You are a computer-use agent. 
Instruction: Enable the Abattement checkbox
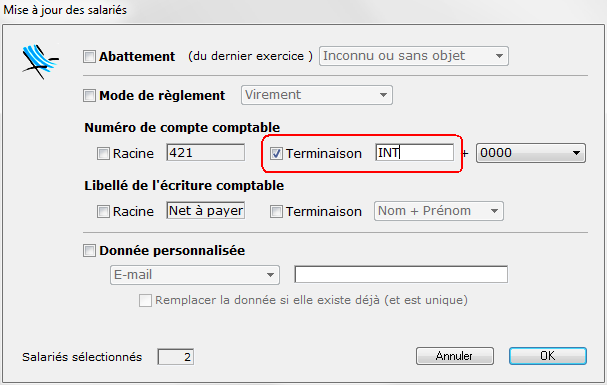(x=89, y=56)
